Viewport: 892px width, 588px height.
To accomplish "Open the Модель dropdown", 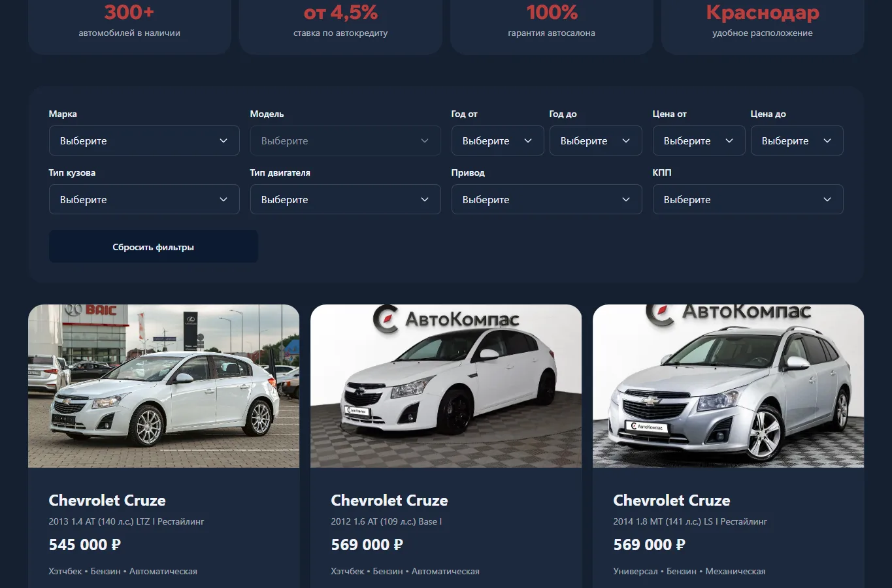I will pos(346,140).
